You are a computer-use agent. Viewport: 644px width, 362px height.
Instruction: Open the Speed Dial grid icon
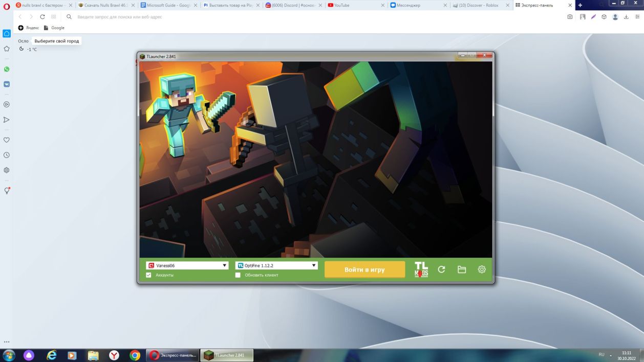click(53, 17)
